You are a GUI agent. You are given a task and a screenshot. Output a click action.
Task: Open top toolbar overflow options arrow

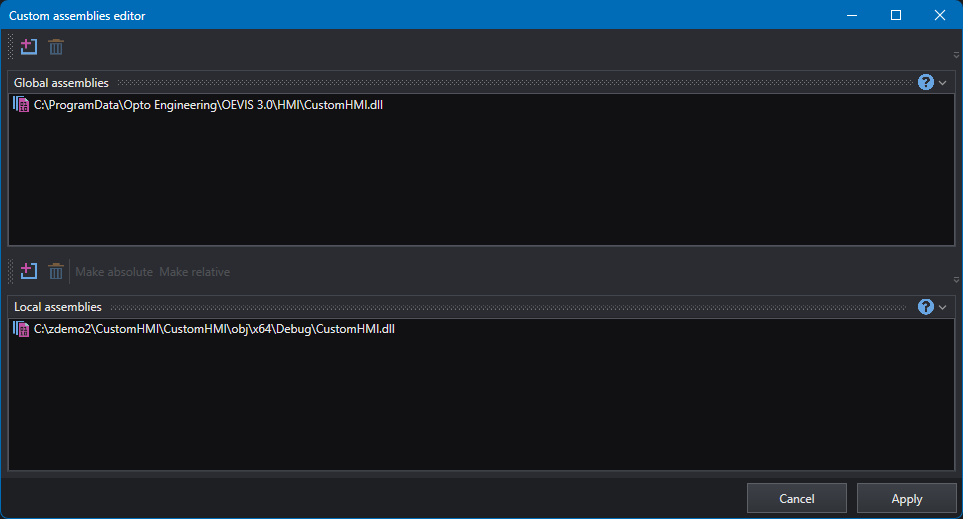(956, 55)
